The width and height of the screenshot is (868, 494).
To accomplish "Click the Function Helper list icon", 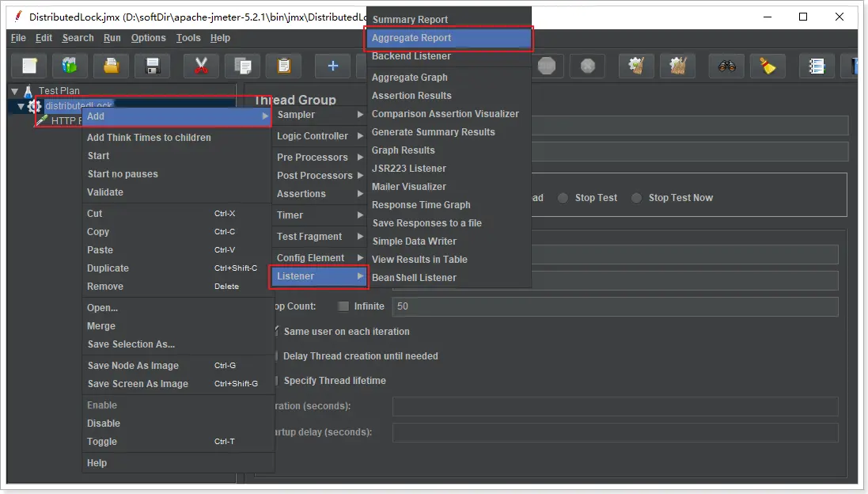I will [x=817, y=66].
